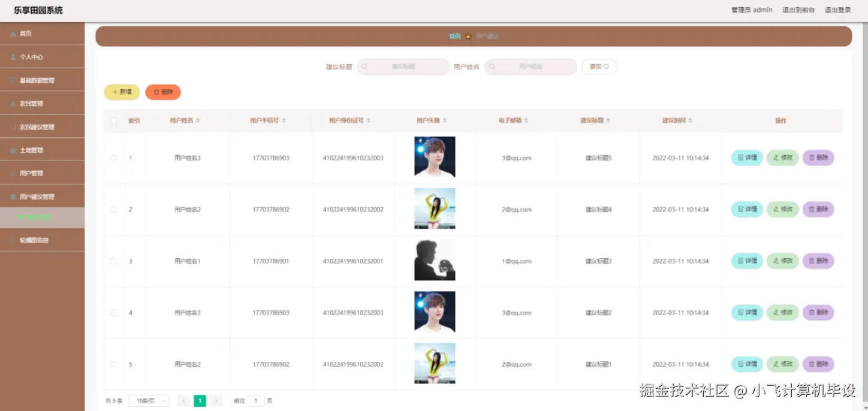Open the black-and-white avatar in row 3

point(435,260)
